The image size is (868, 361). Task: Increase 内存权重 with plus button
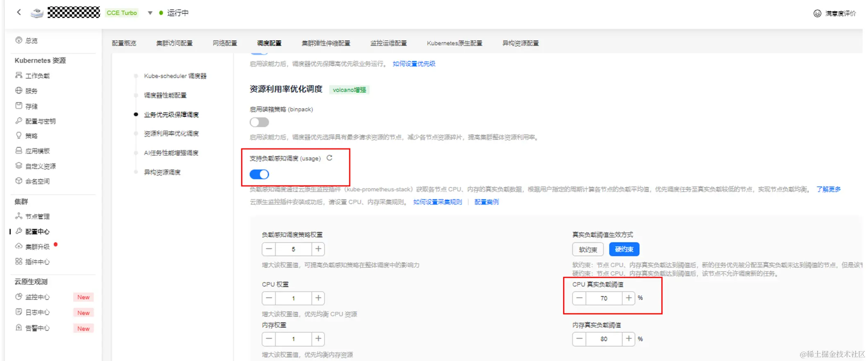[318, 338]
